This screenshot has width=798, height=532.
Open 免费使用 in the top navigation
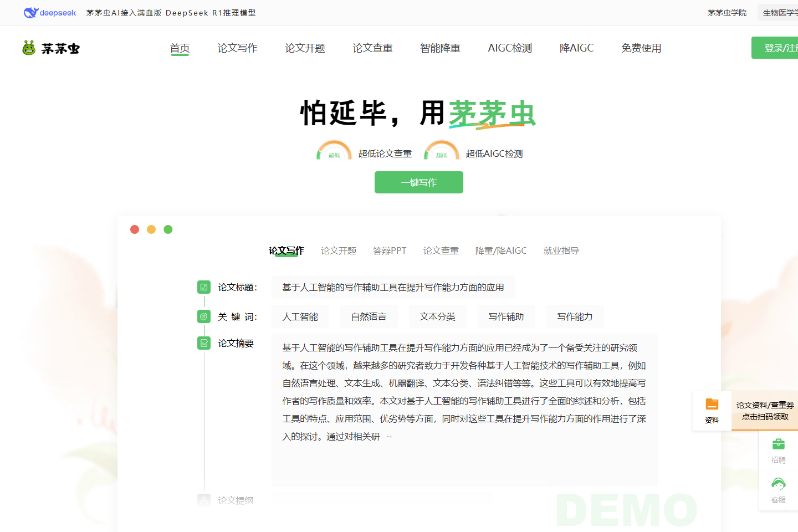click(x=641, y=48)
